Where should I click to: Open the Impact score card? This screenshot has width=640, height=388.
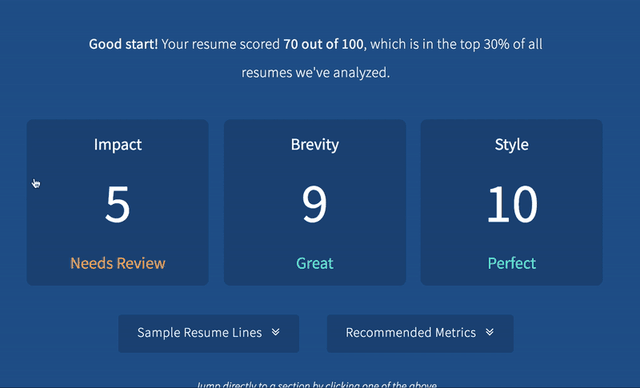click(x=118, y=202)
